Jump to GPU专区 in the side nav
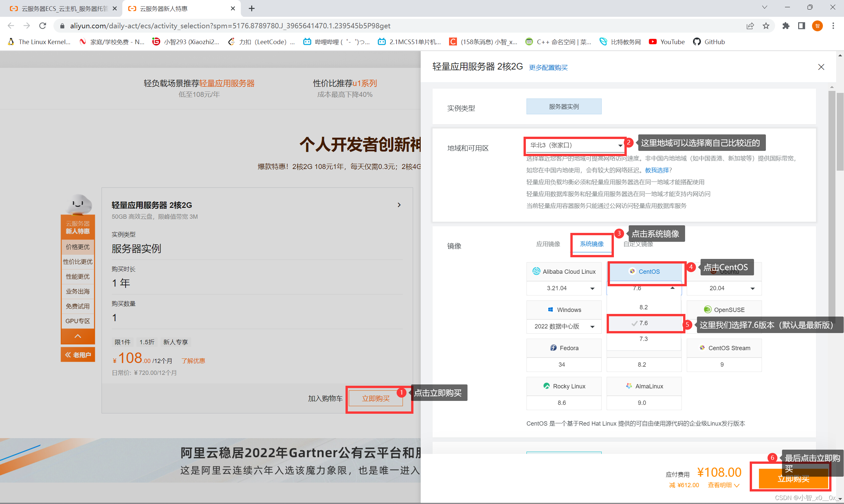This screenshot has width=844, height=504. [77, 321]
